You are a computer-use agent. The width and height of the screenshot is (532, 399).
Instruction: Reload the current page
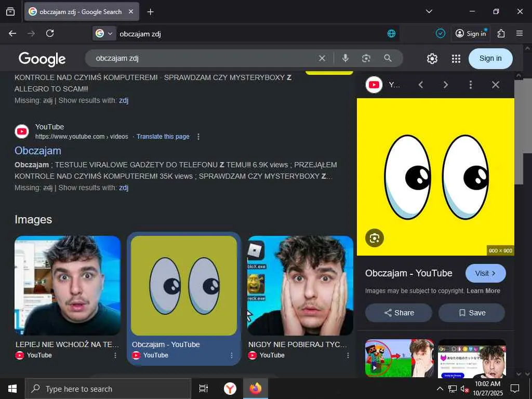tap(50, 33)
